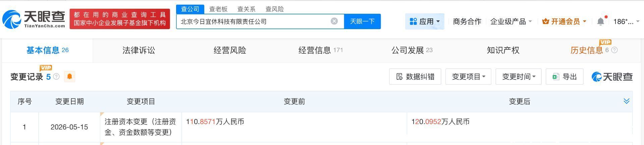
Task: Clear the search box with the X icon
Action: click(334, 21)
